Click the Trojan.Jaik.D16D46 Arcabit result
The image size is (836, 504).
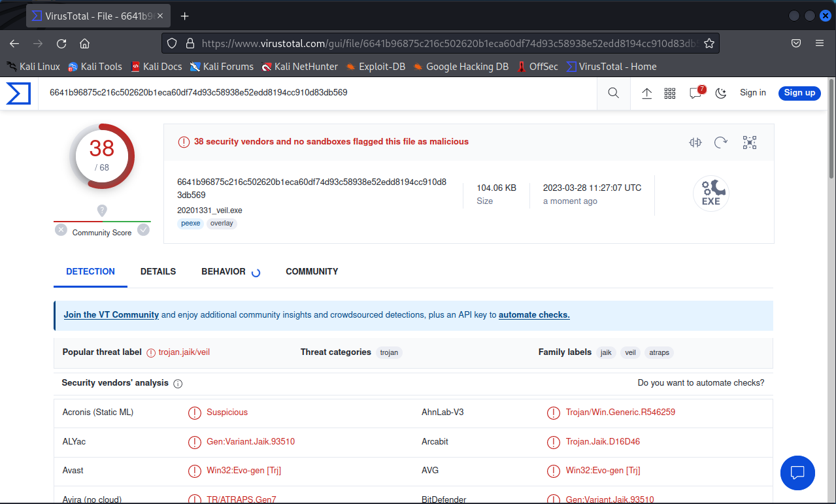coord(603,442)
